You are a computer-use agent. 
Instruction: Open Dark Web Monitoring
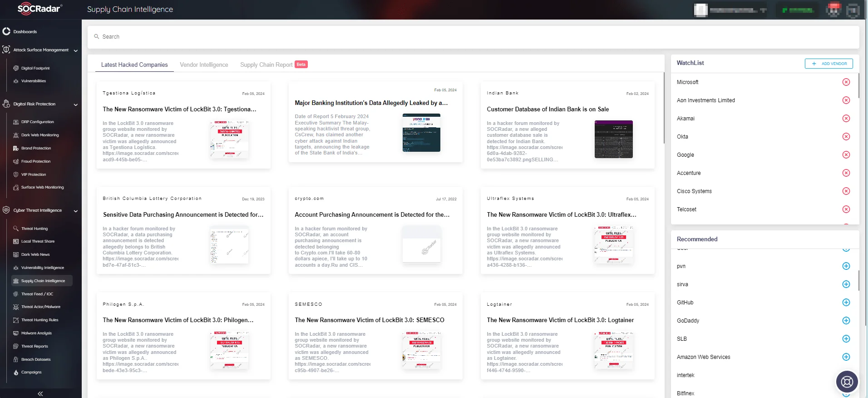click(x=40, y=135)
